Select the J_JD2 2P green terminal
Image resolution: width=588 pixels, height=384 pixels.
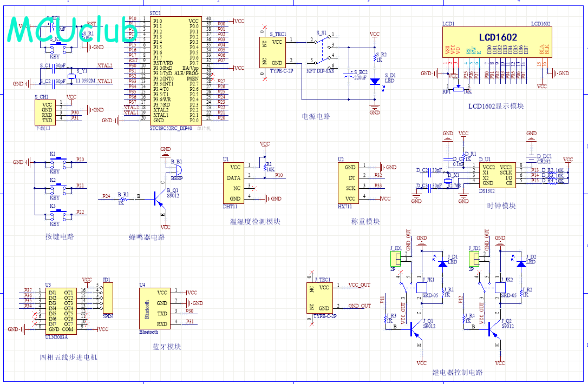tap(474, 259)
